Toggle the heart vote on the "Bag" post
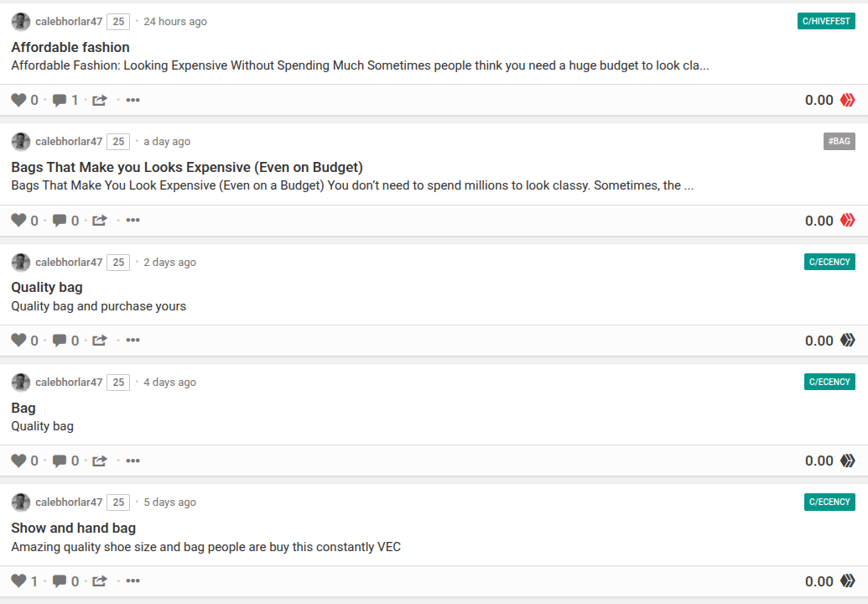The image size is (868, 604). click(18, 461)
